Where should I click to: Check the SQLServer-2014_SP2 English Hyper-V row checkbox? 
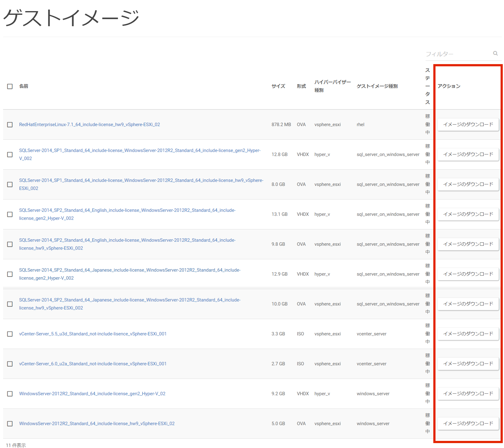(x=10, y=214)
